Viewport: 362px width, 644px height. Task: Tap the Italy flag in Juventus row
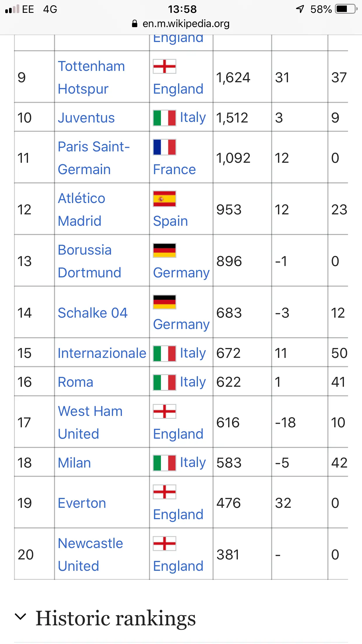click(x=164, y=118)
